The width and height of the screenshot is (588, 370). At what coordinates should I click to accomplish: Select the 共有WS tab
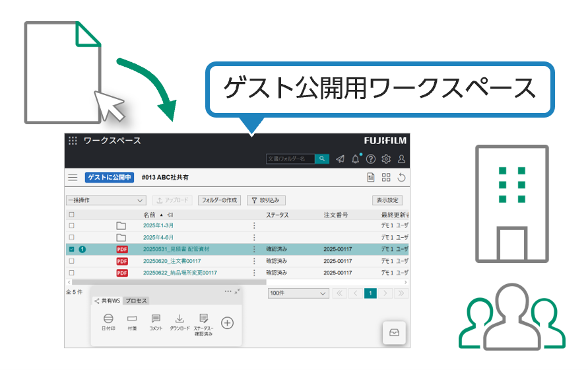108,301
